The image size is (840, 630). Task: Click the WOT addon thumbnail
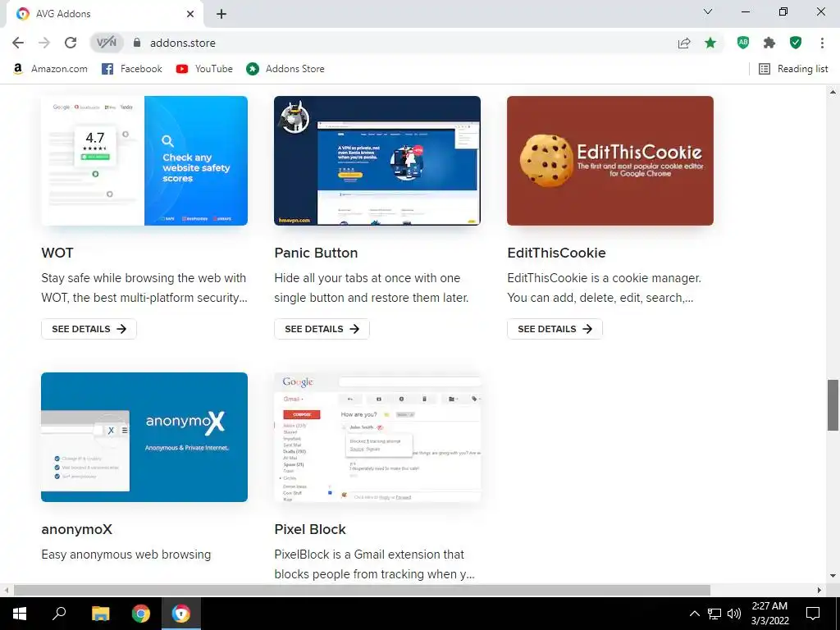[144, 161]
